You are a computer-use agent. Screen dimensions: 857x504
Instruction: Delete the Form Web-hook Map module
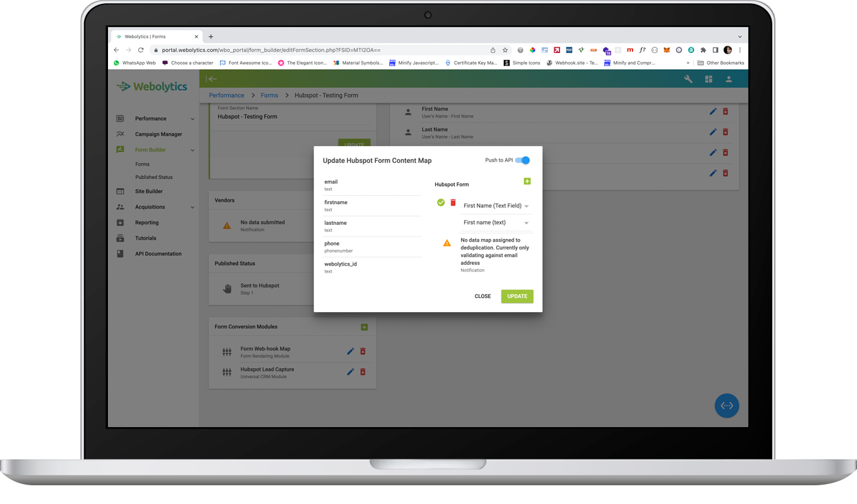pos(363,351)
